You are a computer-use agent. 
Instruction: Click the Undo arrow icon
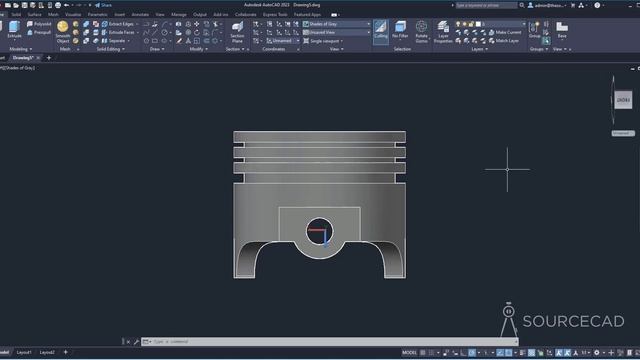click(x=66, y=5)
